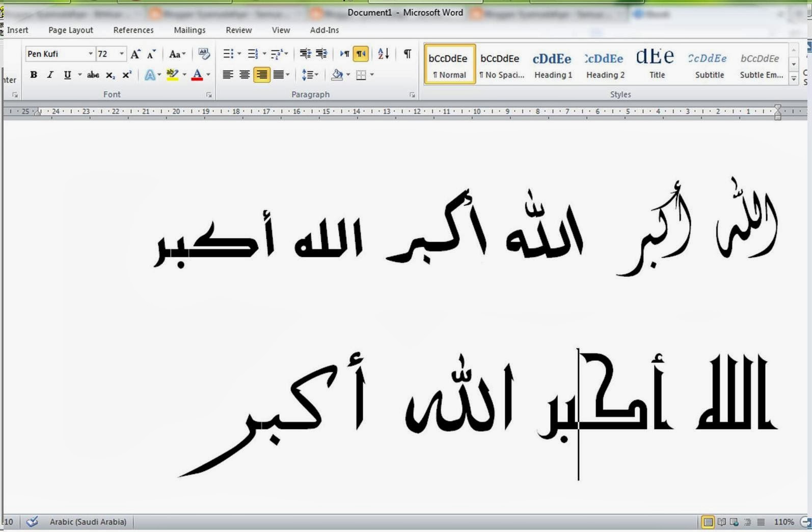
Task: Click the Clear Formatting eraser icon
Action: pos(204,54)
